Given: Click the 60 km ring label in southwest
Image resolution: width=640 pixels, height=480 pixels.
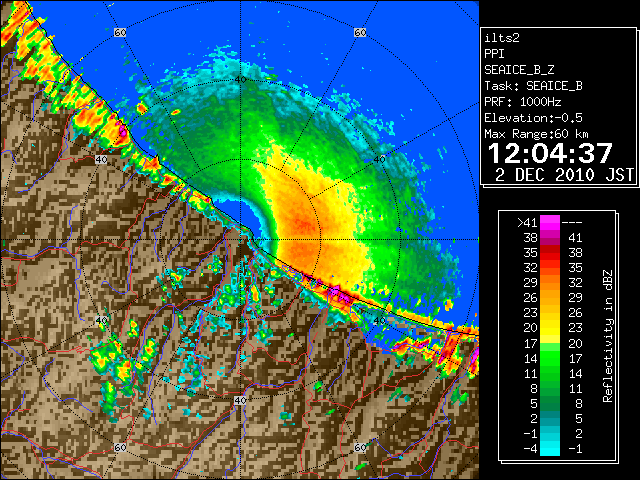Looking at the screenshot, I should tap(120, 447).
